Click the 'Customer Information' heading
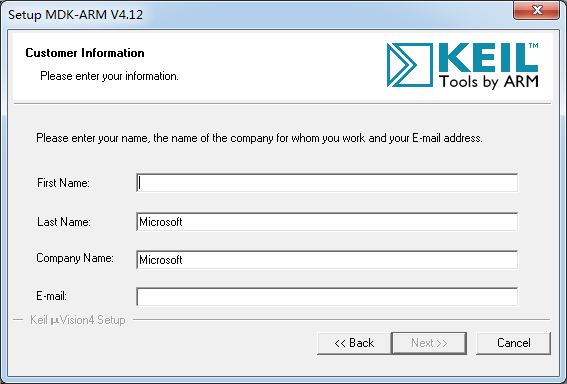The width and height of the screenshot is (567, 384). click(x=85, y=53)
